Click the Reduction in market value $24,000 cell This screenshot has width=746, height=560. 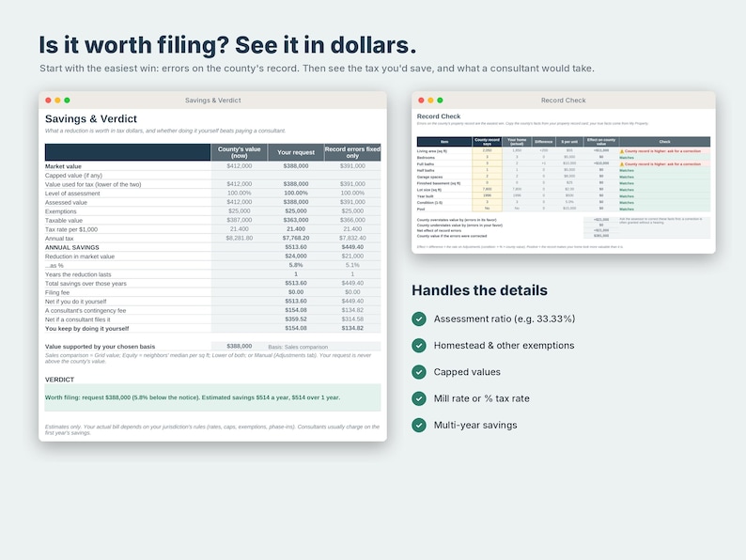point(295,257)
